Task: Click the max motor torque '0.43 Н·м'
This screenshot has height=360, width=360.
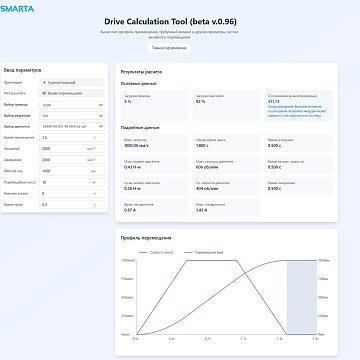Action: pyautogui.click(x=132, y=167)
